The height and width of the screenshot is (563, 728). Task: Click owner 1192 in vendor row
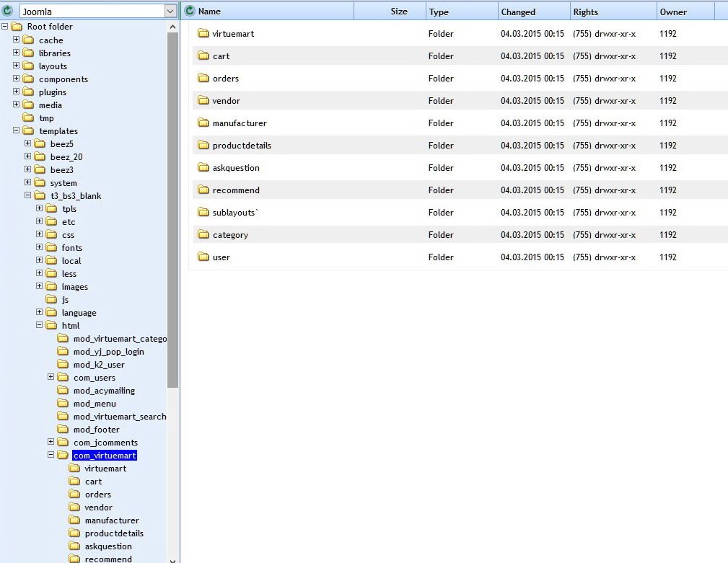tap(667, 101)
